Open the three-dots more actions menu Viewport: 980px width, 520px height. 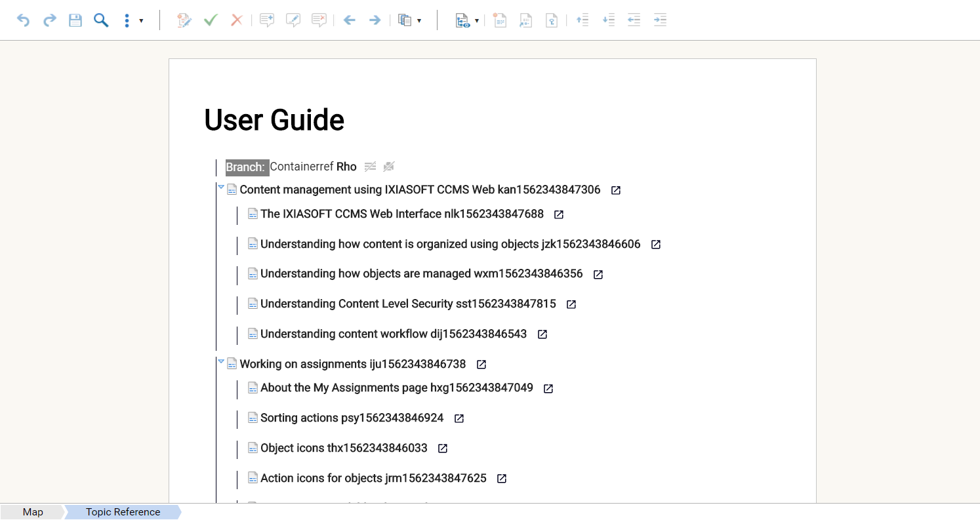133,20
